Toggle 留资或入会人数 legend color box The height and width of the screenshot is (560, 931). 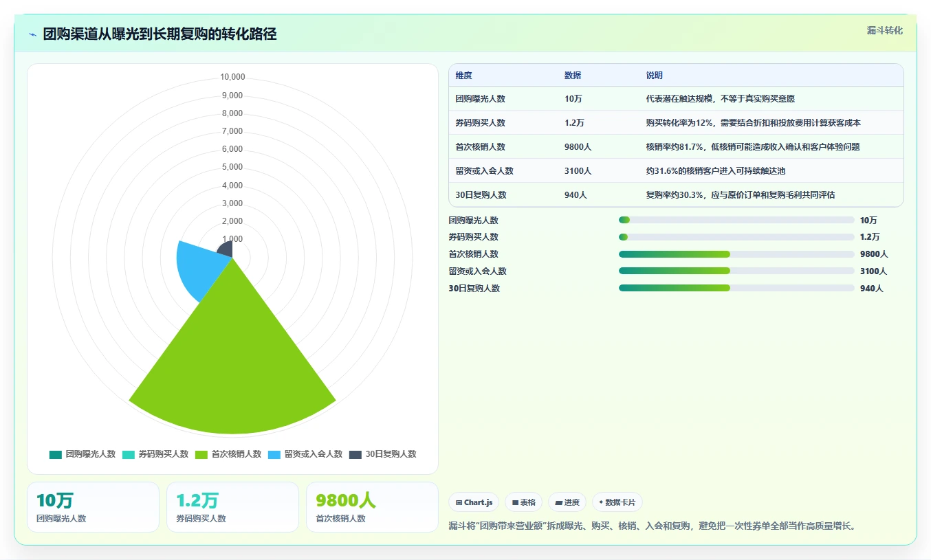pyautogui.click(x=274, y=454)
